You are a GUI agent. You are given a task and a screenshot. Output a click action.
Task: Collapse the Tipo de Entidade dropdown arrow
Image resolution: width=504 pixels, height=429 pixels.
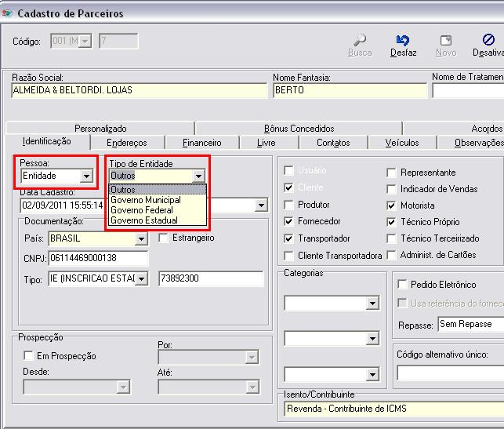tap(198, 176)
